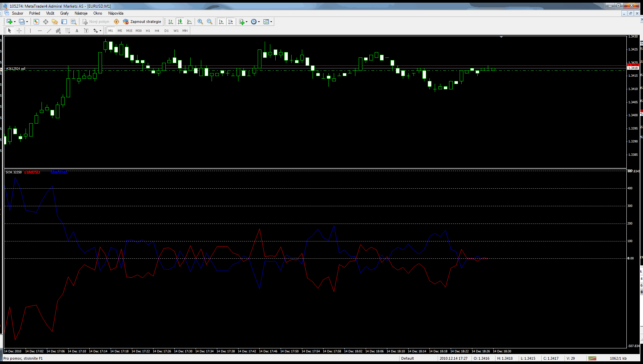Click the GBPUSD blue indicator label
The width and height of the screenshot is (643, 364).
59,172
